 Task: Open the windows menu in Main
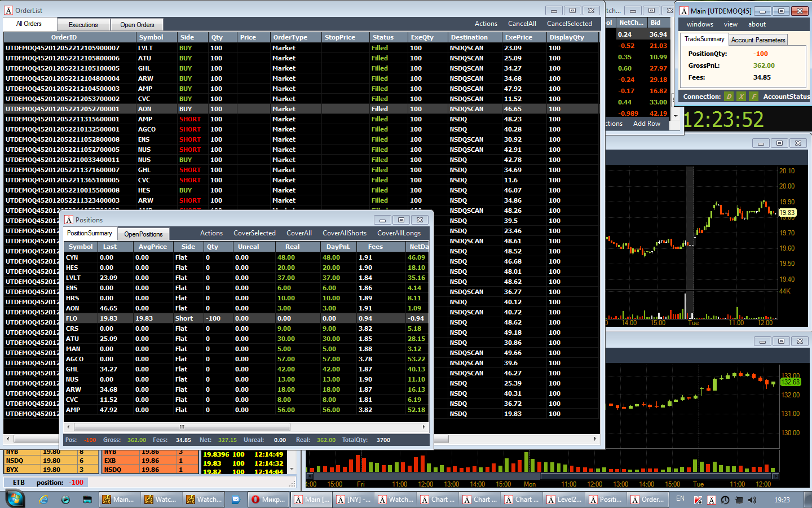[x=700, y=24]
